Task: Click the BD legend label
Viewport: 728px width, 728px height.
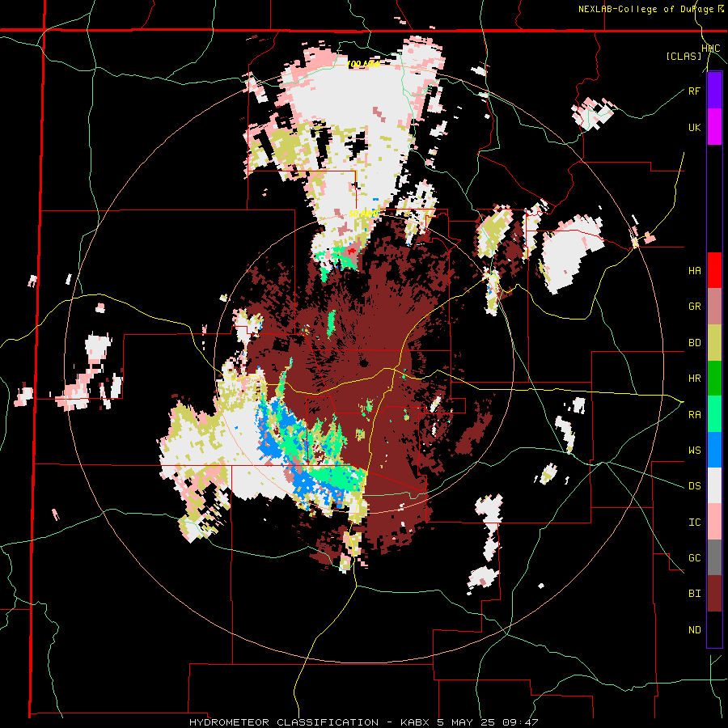Action: 694,343
